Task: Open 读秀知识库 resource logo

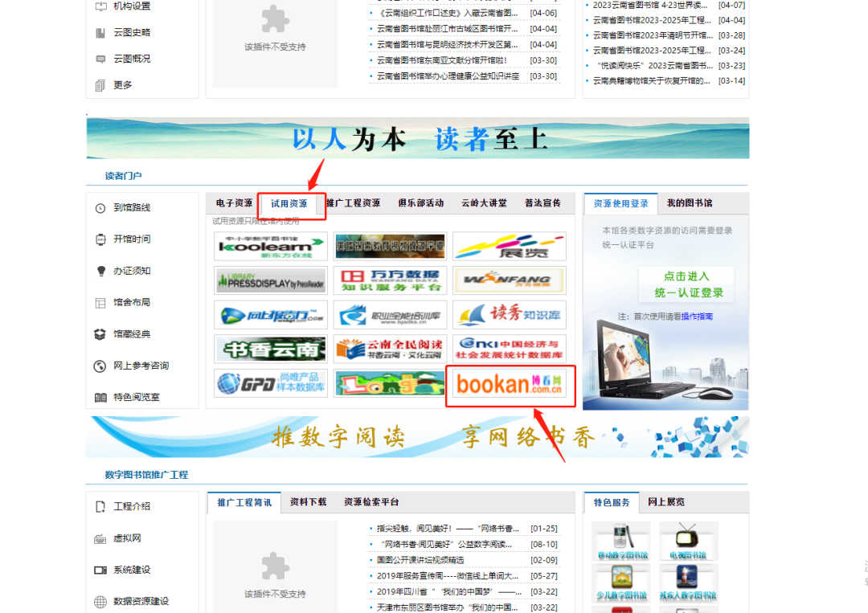Action: pos(509,315)
